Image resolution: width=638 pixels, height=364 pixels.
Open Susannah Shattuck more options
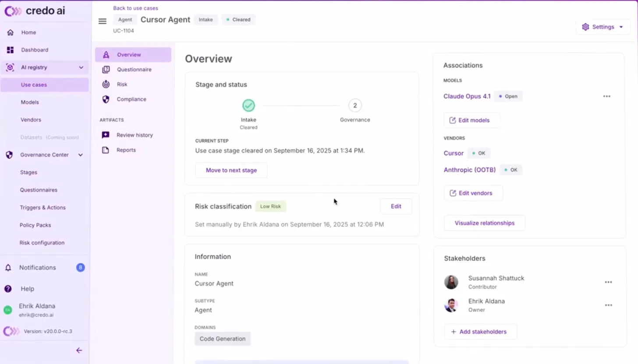coord(608,282)
